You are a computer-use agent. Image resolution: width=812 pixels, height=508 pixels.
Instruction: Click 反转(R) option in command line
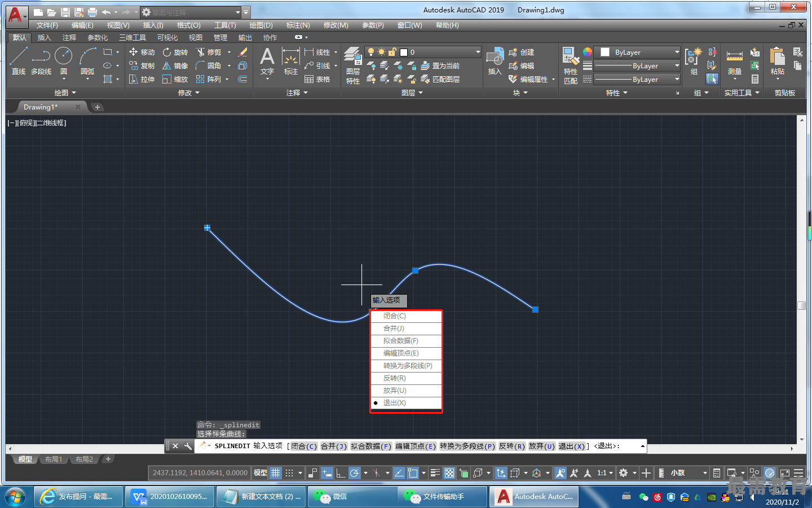click(512, 446)
